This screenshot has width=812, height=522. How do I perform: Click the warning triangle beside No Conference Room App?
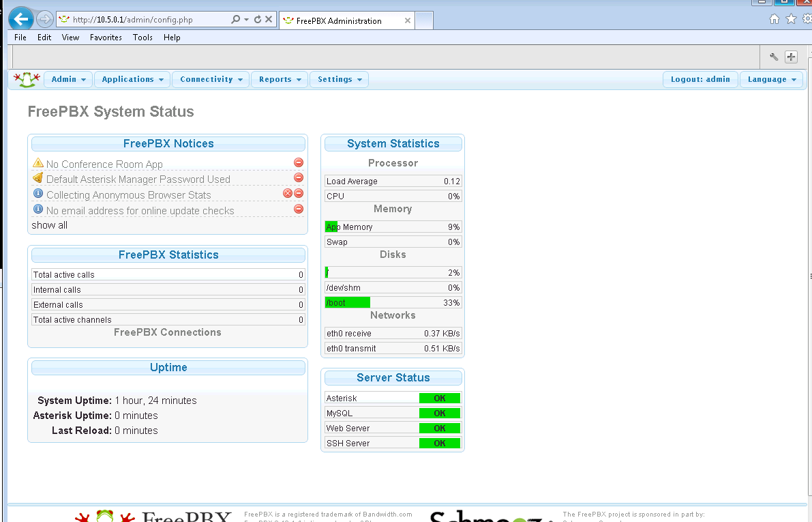pyautogui.click(x=38, y=162)
